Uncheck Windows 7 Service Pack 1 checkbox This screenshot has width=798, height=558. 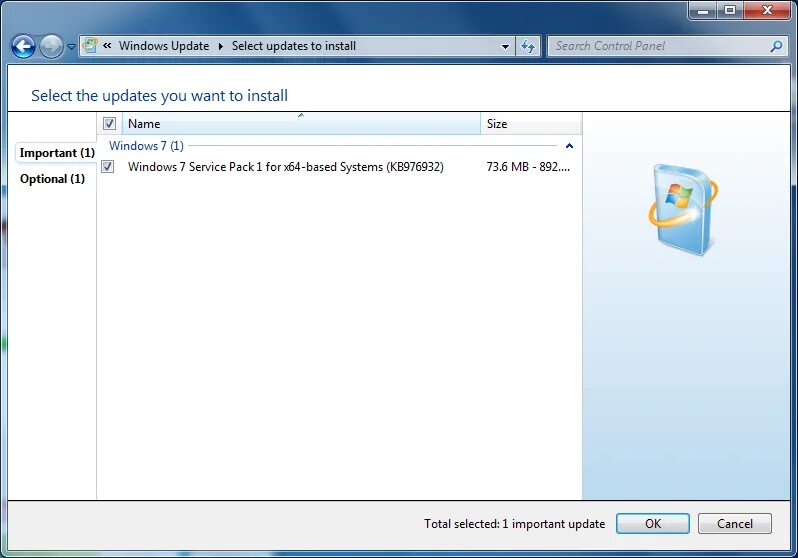click(x=107, y=166)
